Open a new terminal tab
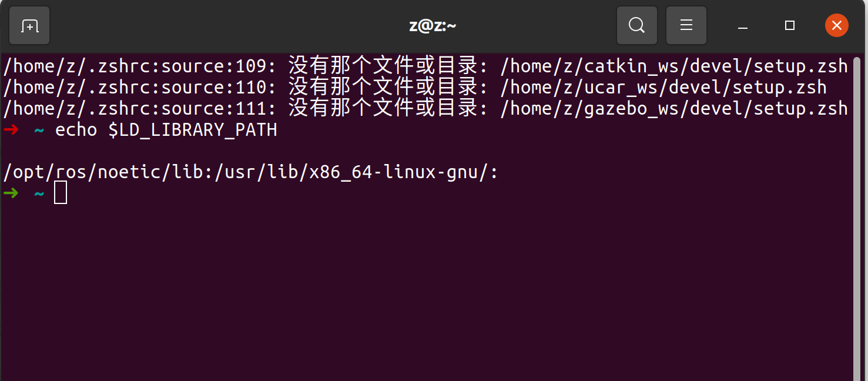Viewport: 868px width, 381px height. tap(29, 25)
